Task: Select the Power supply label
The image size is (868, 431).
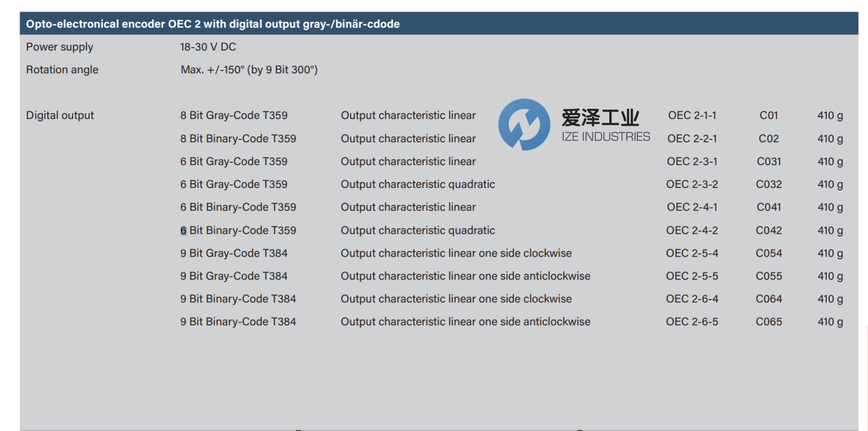Action: 59,47
